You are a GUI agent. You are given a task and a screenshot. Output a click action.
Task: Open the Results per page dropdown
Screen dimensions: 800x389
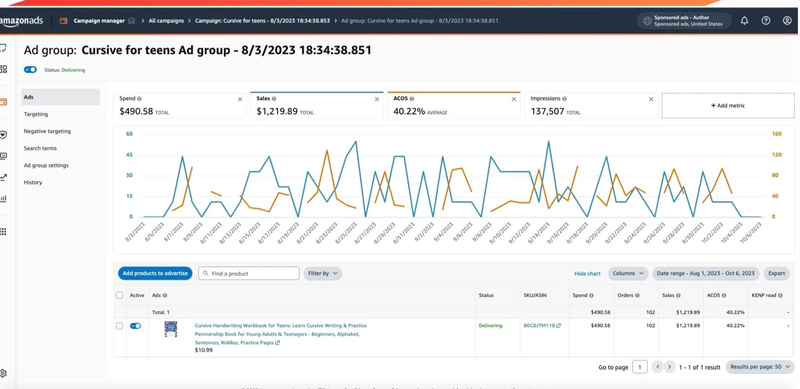(x=760, y=367)
